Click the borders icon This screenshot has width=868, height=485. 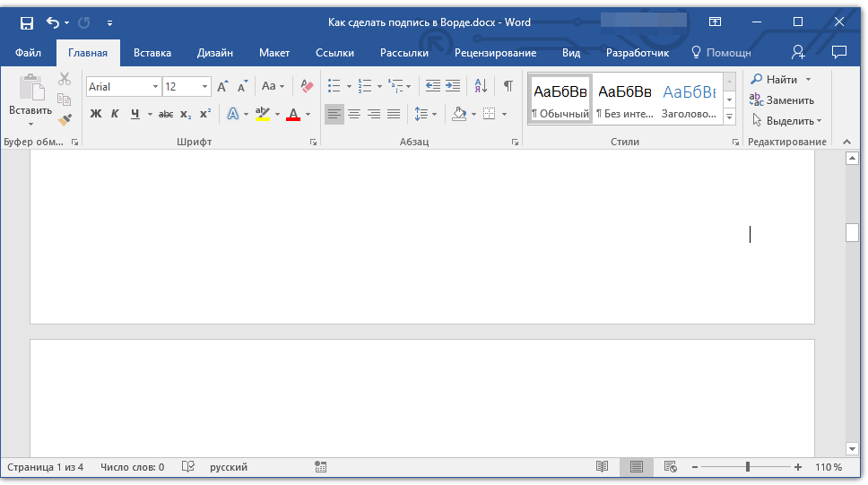pos(490,114)
